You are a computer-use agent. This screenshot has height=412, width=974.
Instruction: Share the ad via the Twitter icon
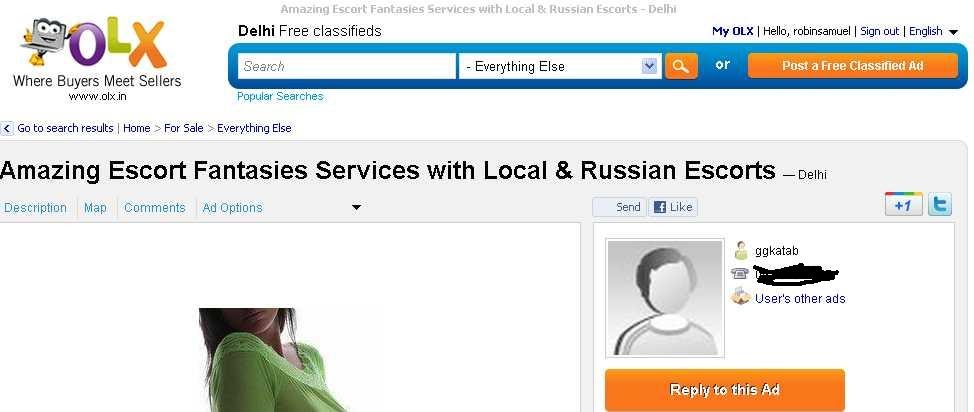coord(939,204)
